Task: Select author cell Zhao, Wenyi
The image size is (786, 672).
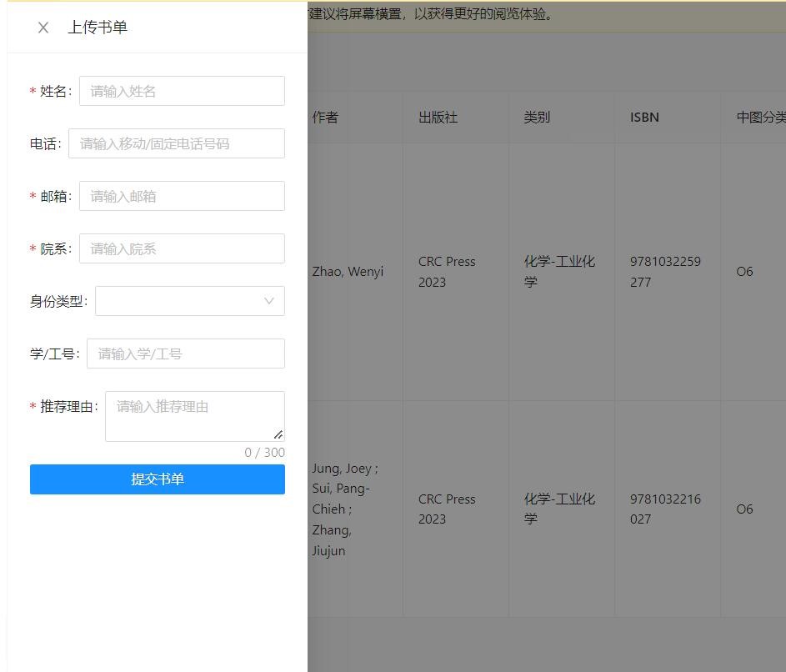Action: tap(348, 272)
